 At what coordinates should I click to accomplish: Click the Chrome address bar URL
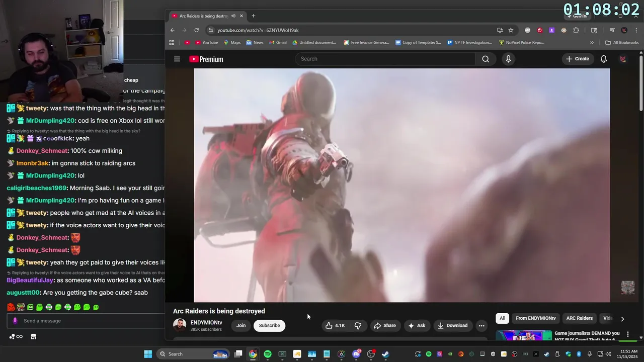click(258, 30)
